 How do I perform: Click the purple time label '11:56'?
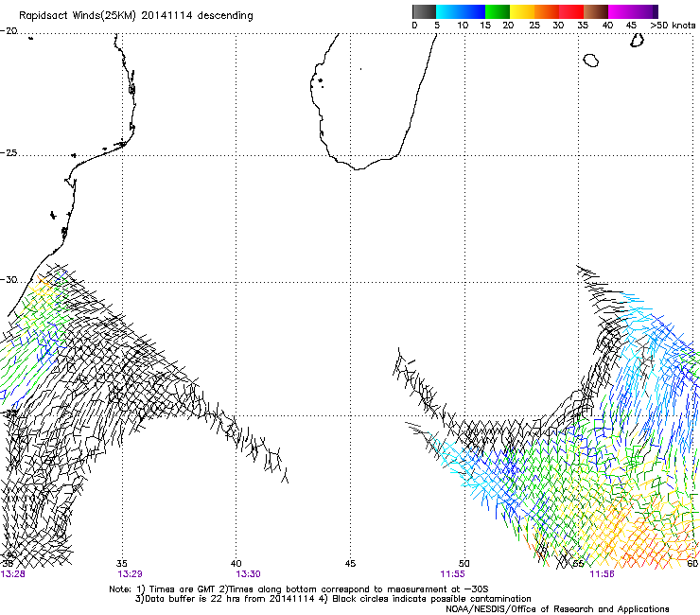(x=602, y=574)
